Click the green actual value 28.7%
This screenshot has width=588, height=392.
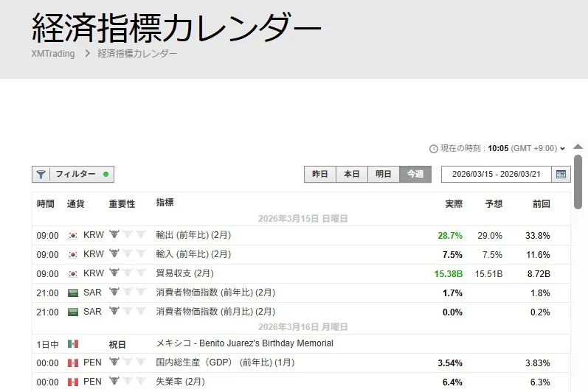[450, 236]
